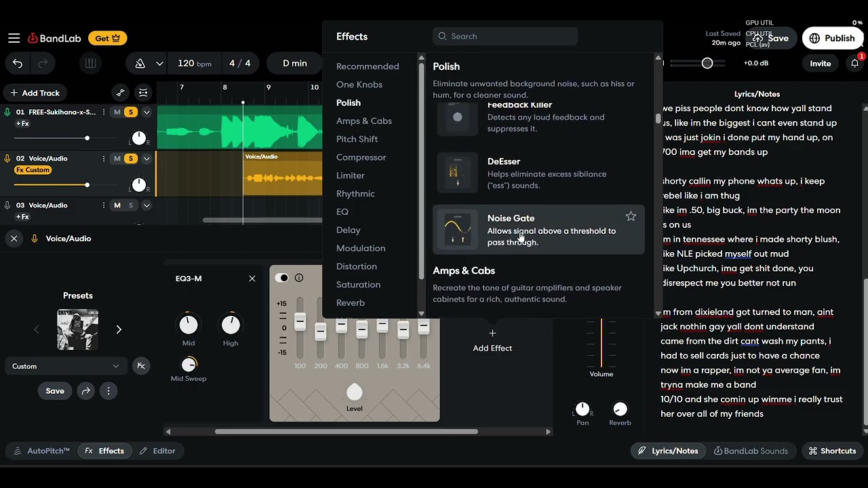This screenshot has width=868, height=488.
Task: Click the automation curve icon beside Add Track
Action: tap(120, 93)
